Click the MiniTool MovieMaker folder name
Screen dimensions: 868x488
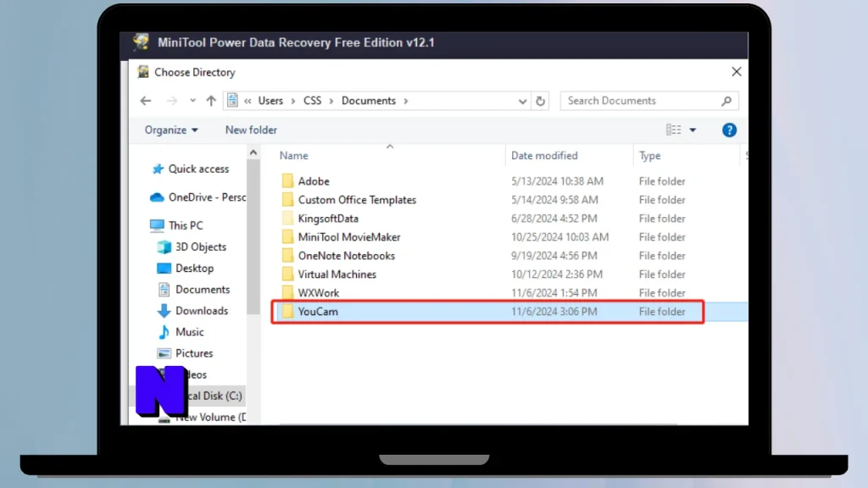[349, 237]
